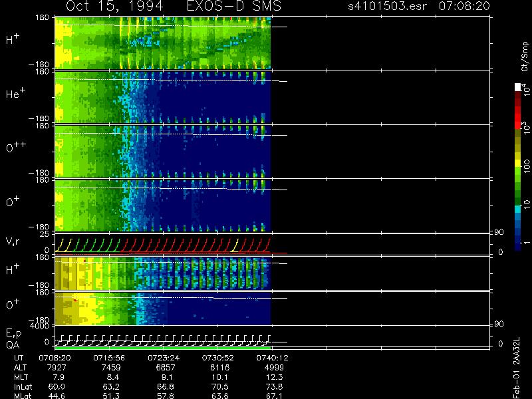Click the "He+" panel label
The width and height of the screenshot is (532, 399).
pyautogui.click(x=15, y=93)
